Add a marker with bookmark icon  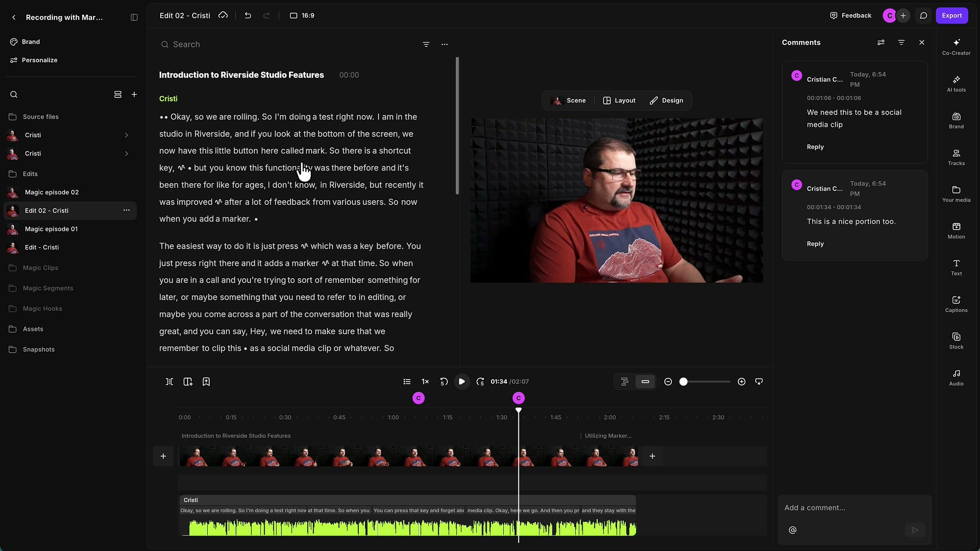point(206,382)
